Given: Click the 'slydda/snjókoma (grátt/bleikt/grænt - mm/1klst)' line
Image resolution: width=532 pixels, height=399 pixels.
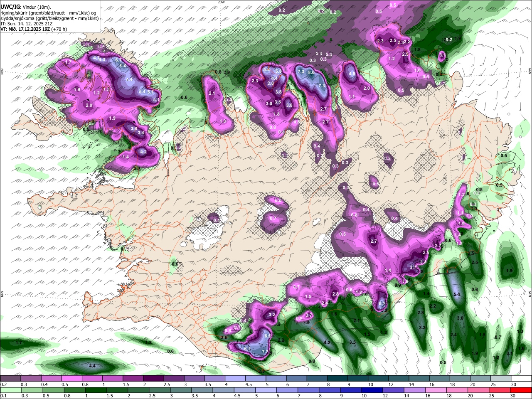Looking at the screenshot, I should click(x=49, y=18).
